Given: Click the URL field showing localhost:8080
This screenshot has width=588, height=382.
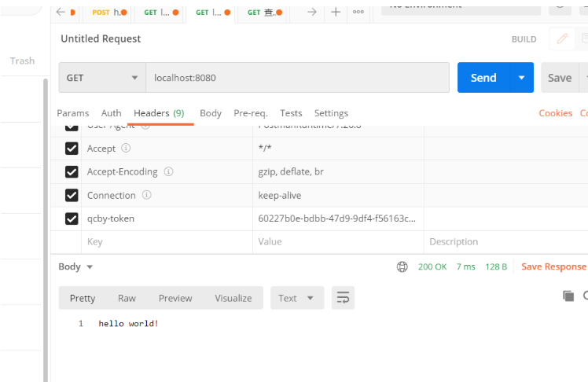Looking at the screenshot, I should [297, 78].
